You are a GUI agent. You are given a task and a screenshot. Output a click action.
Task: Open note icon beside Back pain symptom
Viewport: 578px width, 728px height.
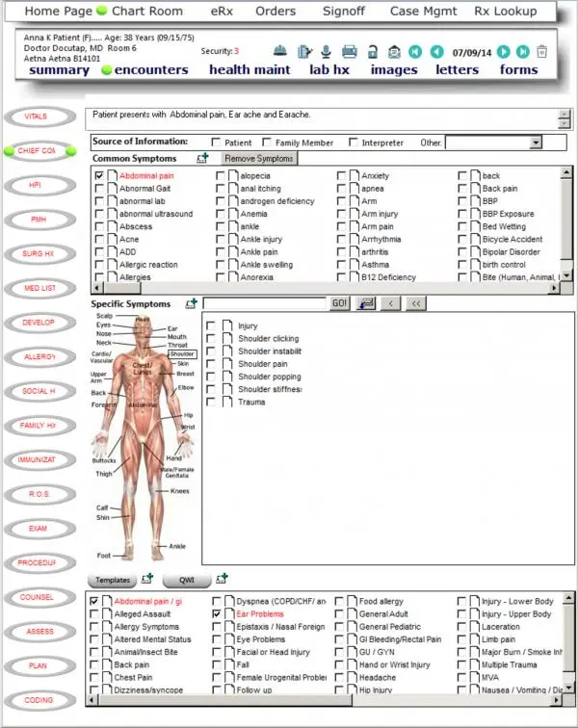point(475,189)
